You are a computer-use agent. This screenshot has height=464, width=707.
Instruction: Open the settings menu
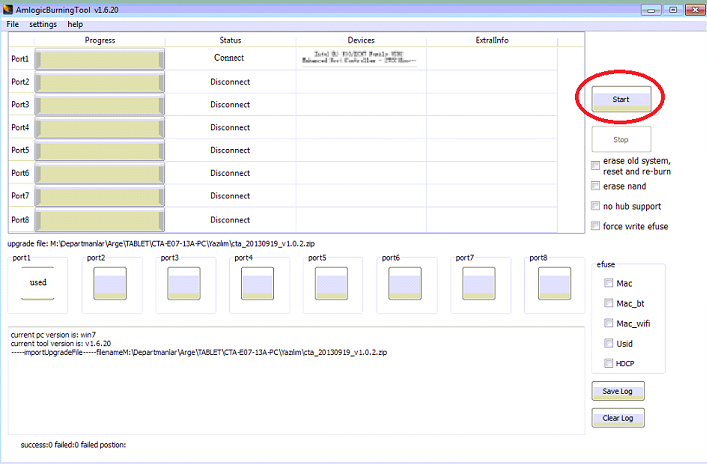43,24
